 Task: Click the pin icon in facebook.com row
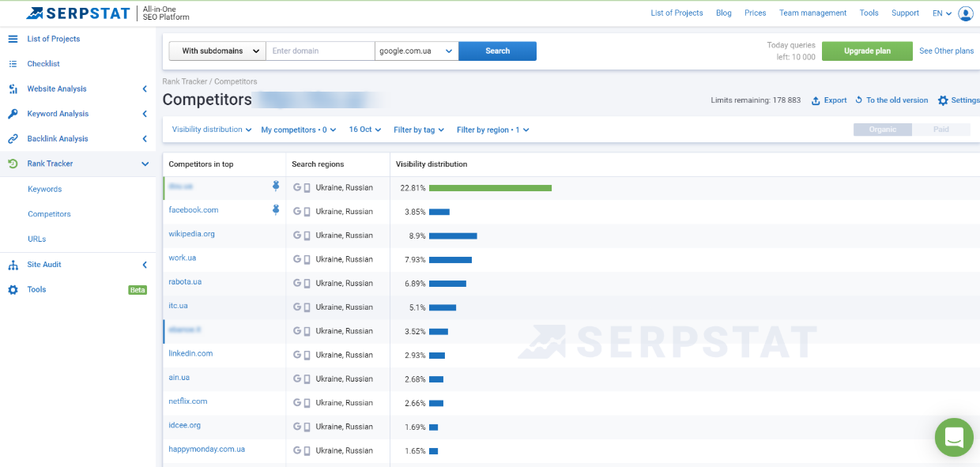[276, 210]
